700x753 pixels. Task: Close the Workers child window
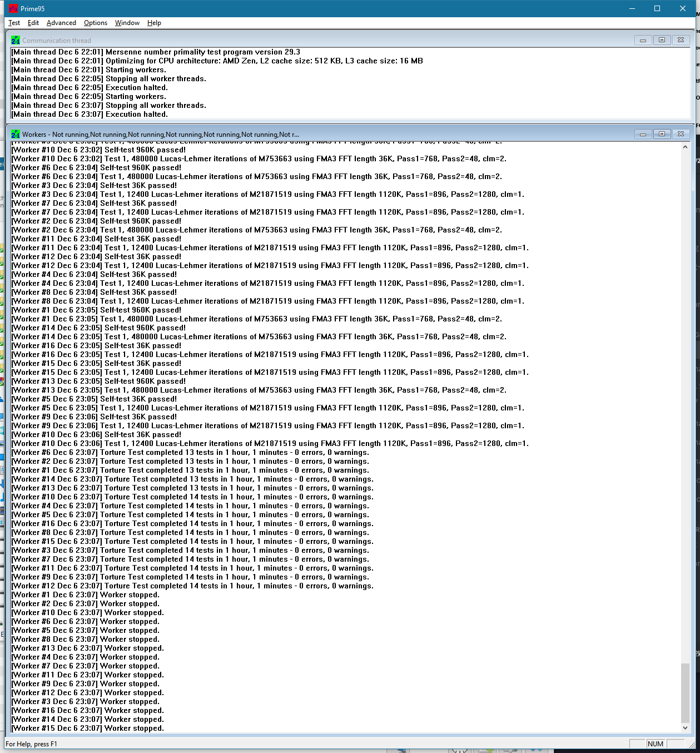[x=681, y=134]
